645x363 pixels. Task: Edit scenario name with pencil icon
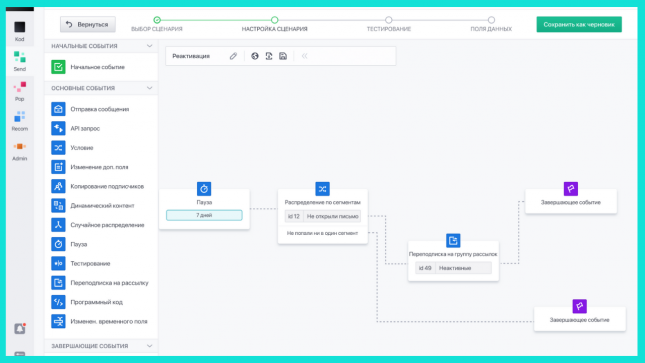(x=233, y=56)
